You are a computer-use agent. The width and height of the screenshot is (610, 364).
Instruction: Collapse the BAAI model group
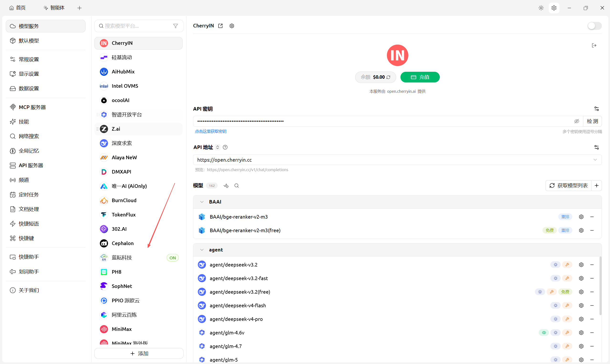click(202, 202)
